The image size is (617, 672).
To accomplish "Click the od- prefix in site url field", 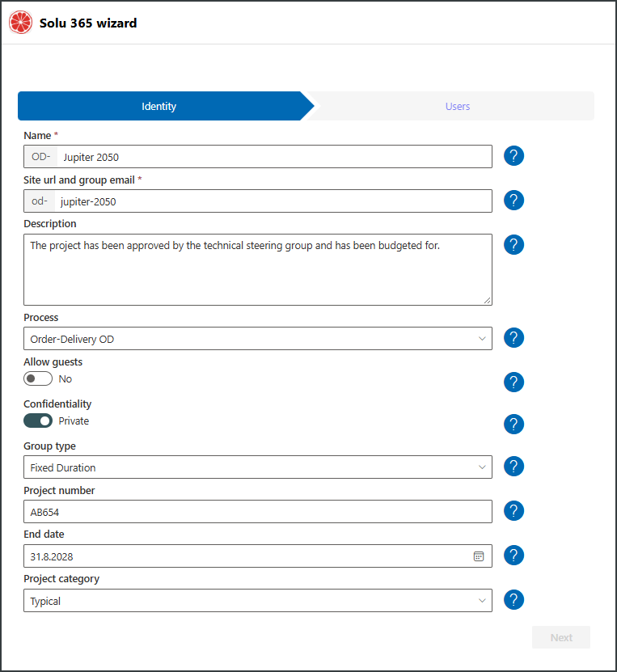I will point(40,201).
